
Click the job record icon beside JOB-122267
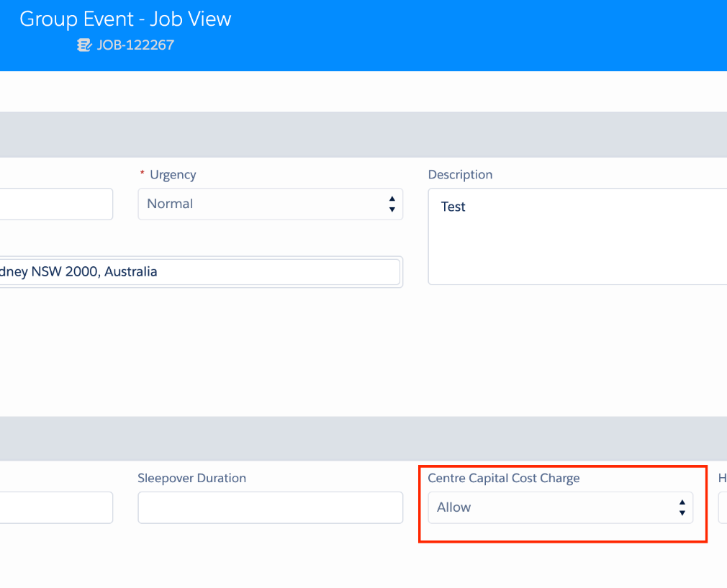pyautogui.click(x=84, y=45)
